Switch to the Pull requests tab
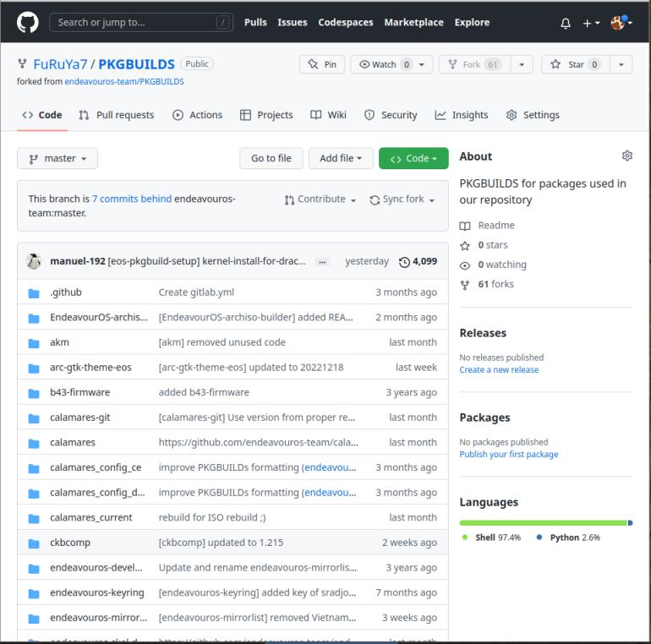Image resolution: width=651 pixels, height=644 pixels. (x=117, y=115)
